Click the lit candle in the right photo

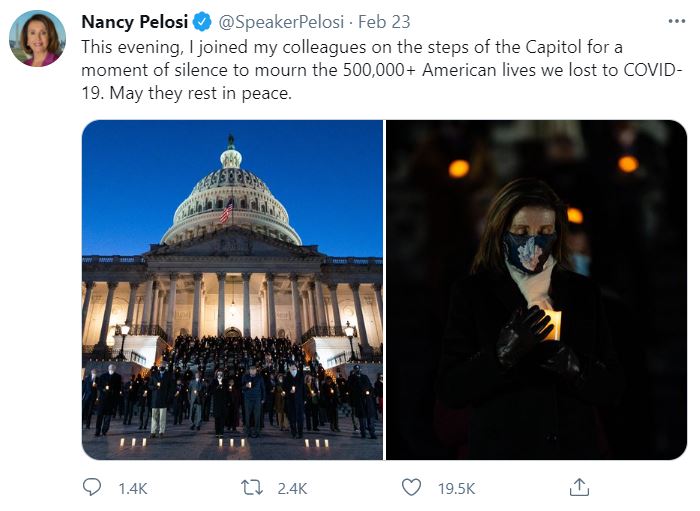(x=553, y=324)
